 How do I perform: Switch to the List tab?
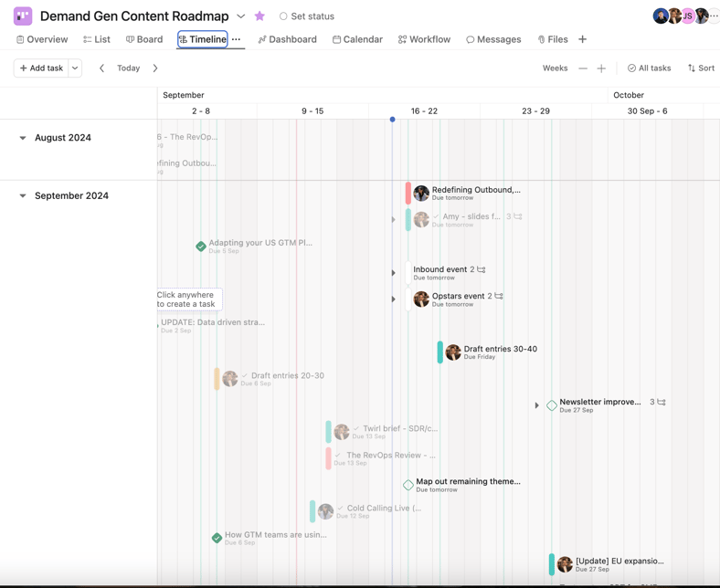(x=97, y=39)
